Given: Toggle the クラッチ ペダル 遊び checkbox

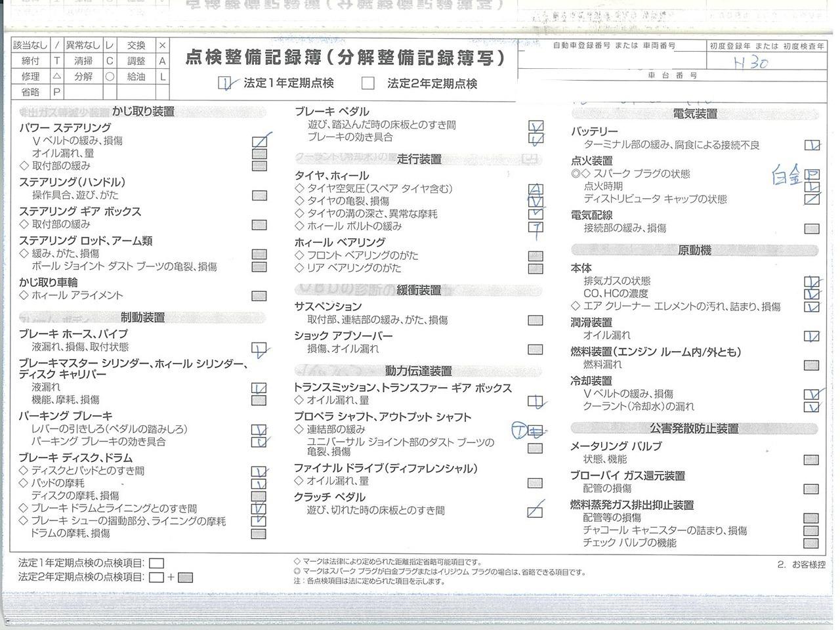Looking at the screenshot, I should [x=535, y=511].
